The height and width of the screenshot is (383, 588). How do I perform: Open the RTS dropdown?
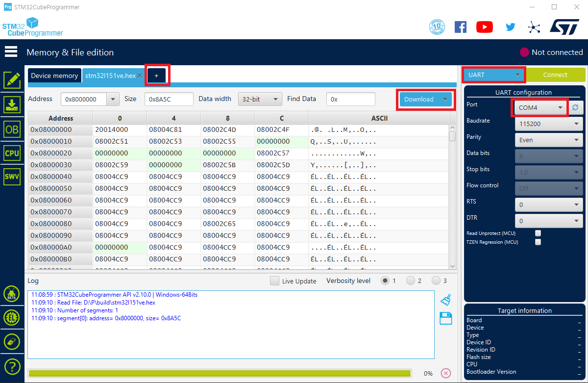(549, 204)
